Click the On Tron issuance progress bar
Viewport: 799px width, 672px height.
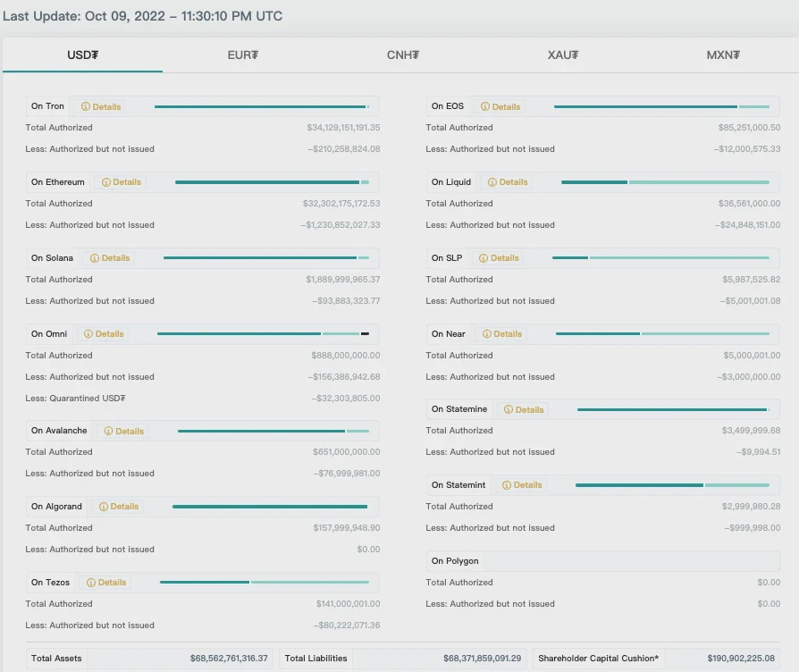(x=261, y=106)
